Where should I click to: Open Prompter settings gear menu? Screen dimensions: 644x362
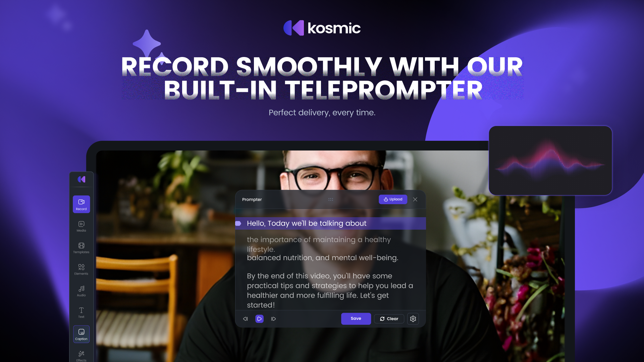click(x=413, y=319)
